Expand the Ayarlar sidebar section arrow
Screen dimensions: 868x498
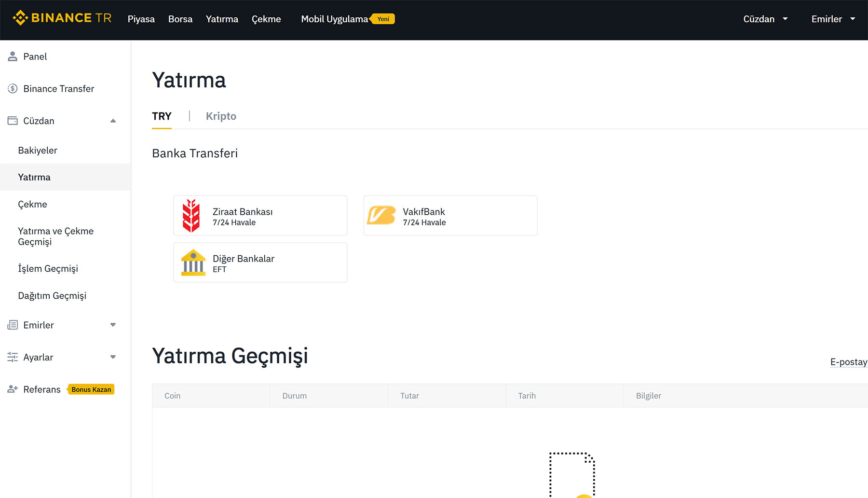[113, 357]
